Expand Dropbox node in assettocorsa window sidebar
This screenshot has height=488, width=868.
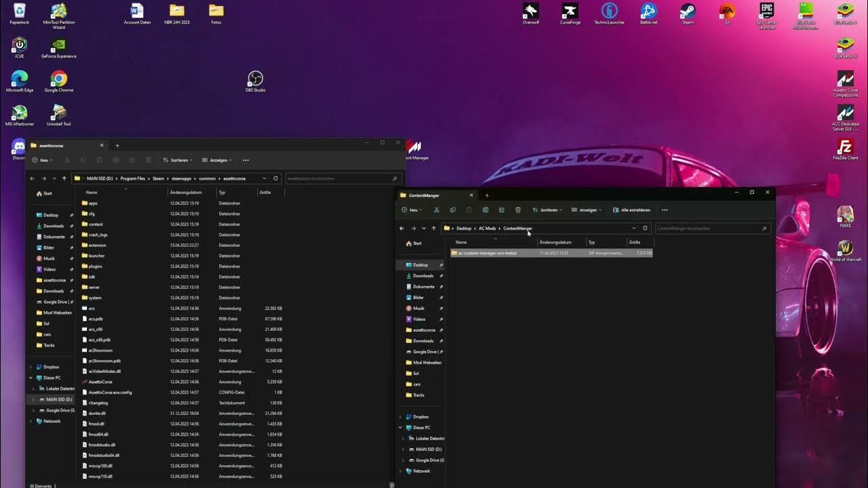click(x=31, y=367)
